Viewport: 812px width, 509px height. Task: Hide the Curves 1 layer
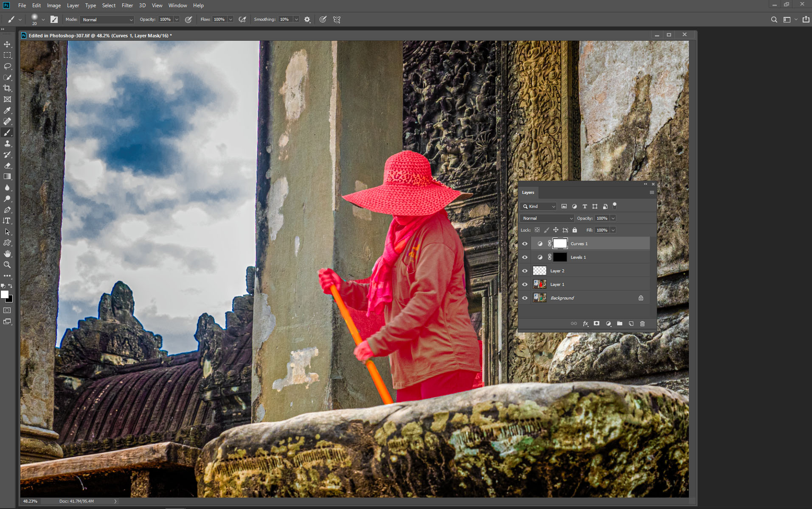525,243
